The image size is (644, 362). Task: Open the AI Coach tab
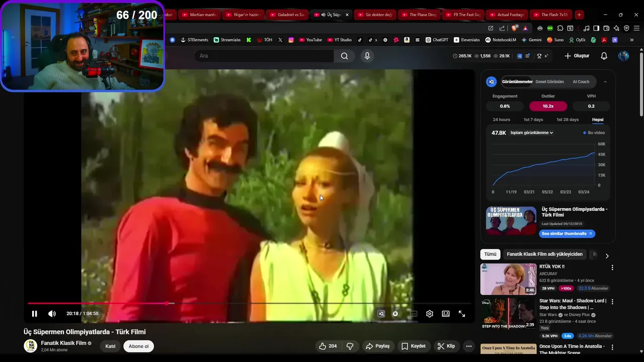581,81
